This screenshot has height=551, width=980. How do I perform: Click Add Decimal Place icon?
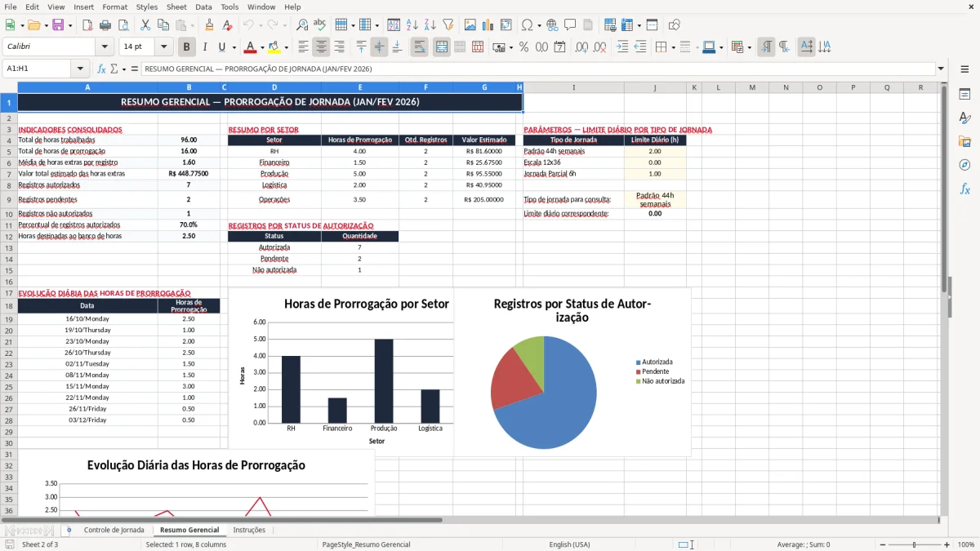coord(581,47)
